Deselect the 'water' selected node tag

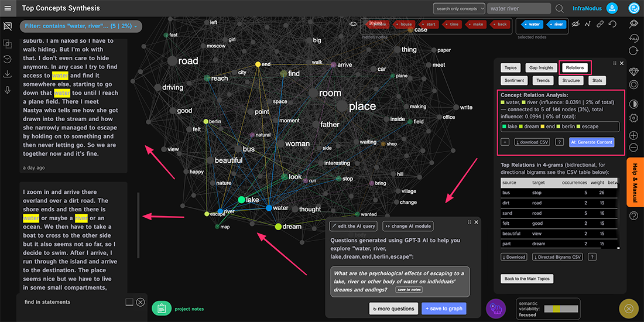532,24
